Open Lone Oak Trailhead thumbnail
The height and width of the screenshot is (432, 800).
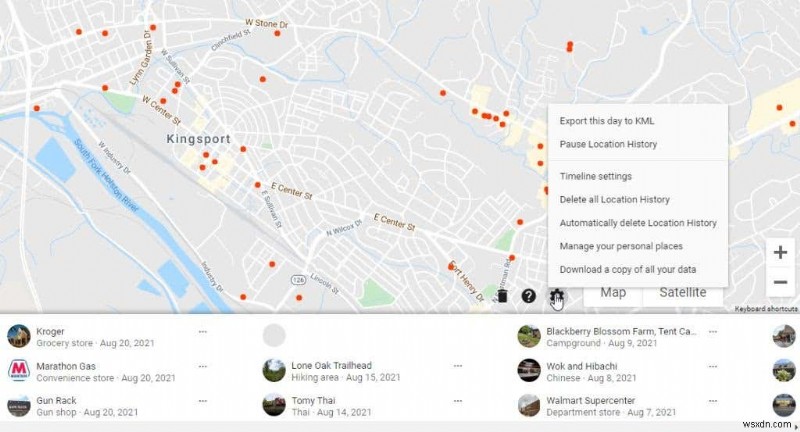[x=274, y=371]
